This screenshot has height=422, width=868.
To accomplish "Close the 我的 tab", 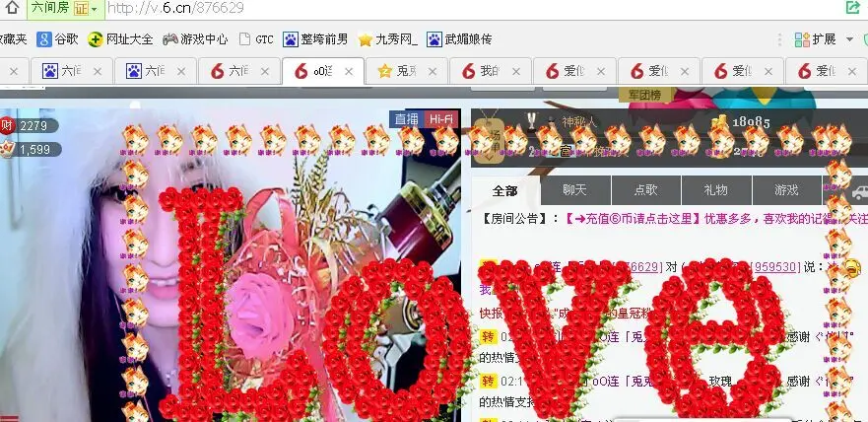I will click(x=516, y=71).
